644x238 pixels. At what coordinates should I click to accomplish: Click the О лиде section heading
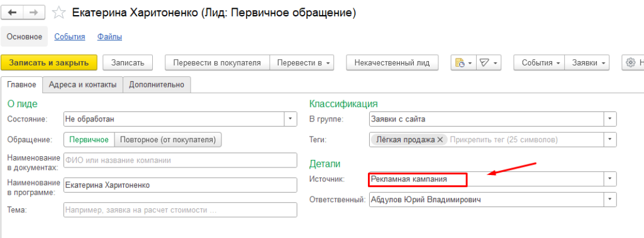[x=23, y=104]
